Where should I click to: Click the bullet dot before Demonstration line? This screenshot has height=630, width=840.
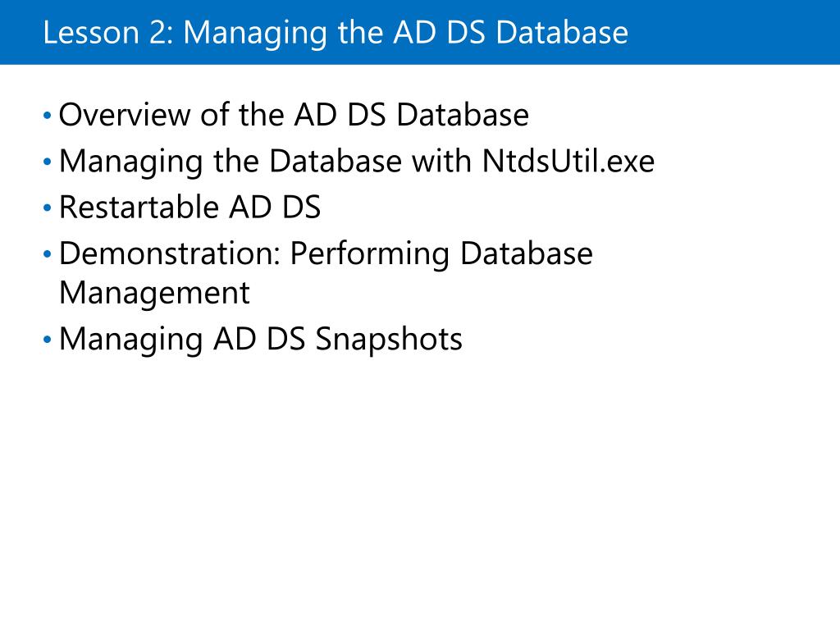[x=47, y=253]
